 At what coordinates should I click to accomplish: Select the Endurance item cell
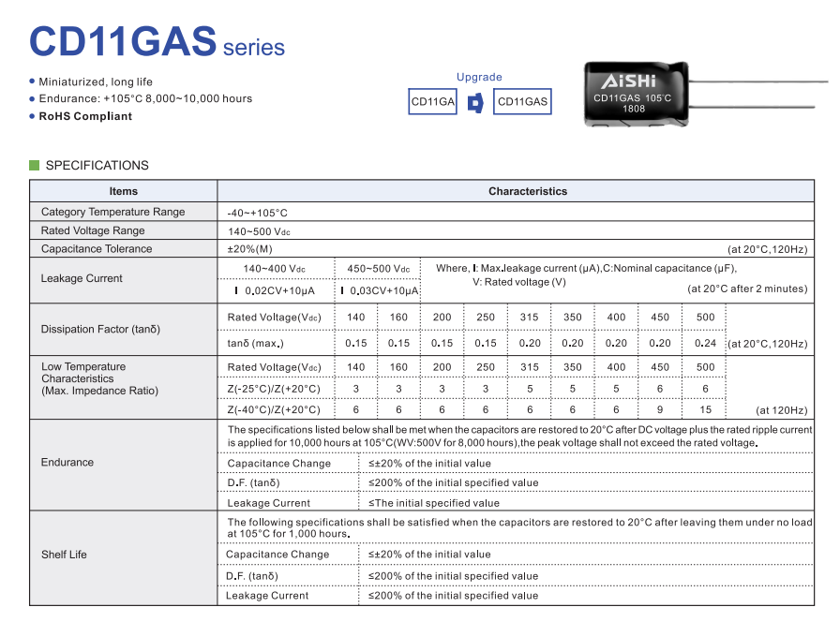[x=67, y=462]
